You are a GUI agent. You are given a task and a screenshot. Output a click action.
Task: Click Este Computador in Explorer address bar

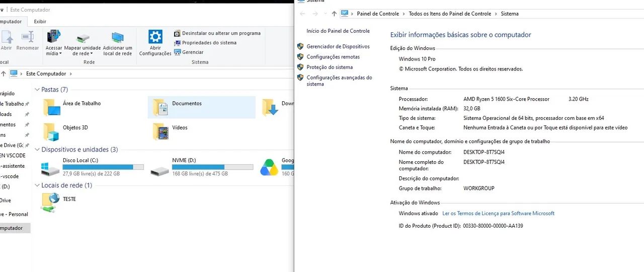[x=46, y=74]
